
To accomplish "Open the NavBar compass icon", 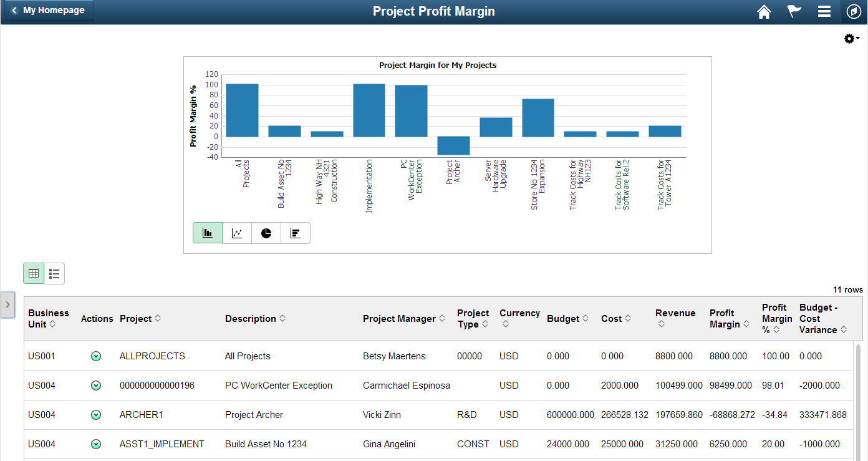I will 854,11.
